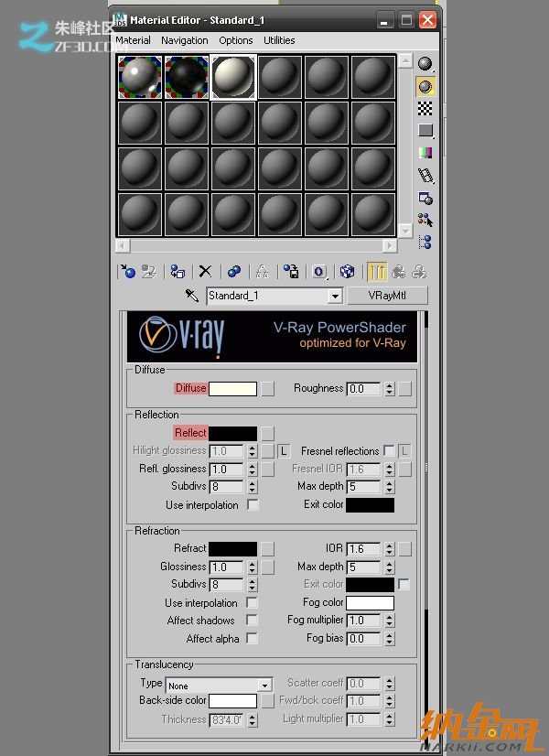
Task: Select the first chrome sample sphere slot
Action: tap(140, 77)
